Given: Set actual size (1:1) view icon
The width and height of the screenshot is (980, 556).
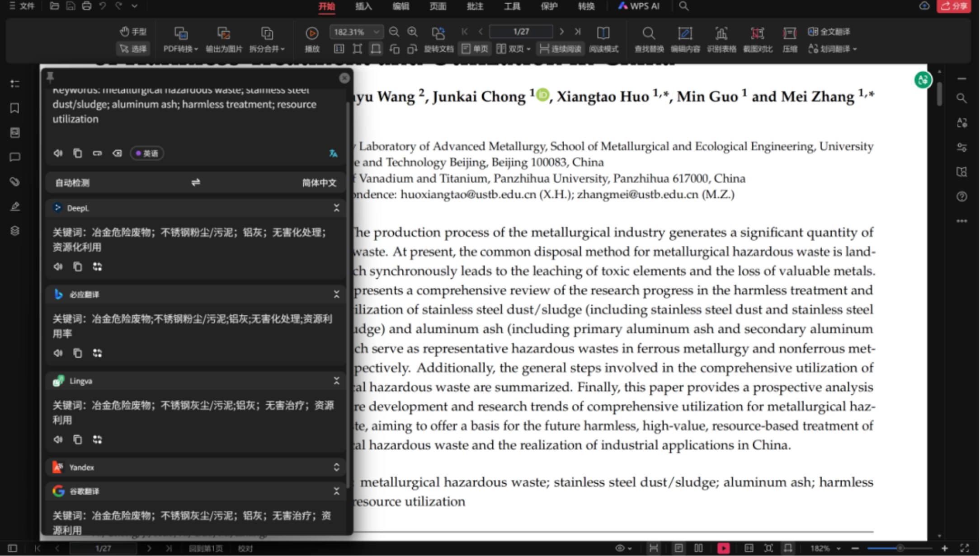Looking at the screenshot, I should [x=339, y=49].
